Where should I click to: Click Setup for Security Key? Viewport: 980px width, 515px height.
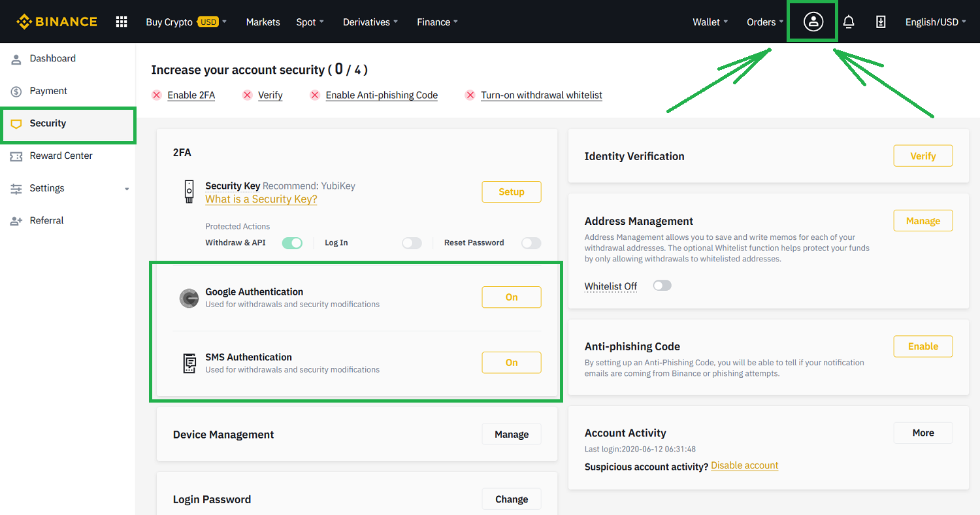click(x=512, y=192)
